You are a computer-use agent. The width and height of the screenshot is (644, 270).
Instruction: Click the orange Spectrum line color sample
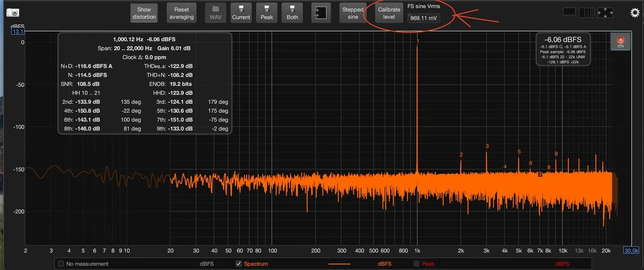pyautogui.click(x=339, y=263)
